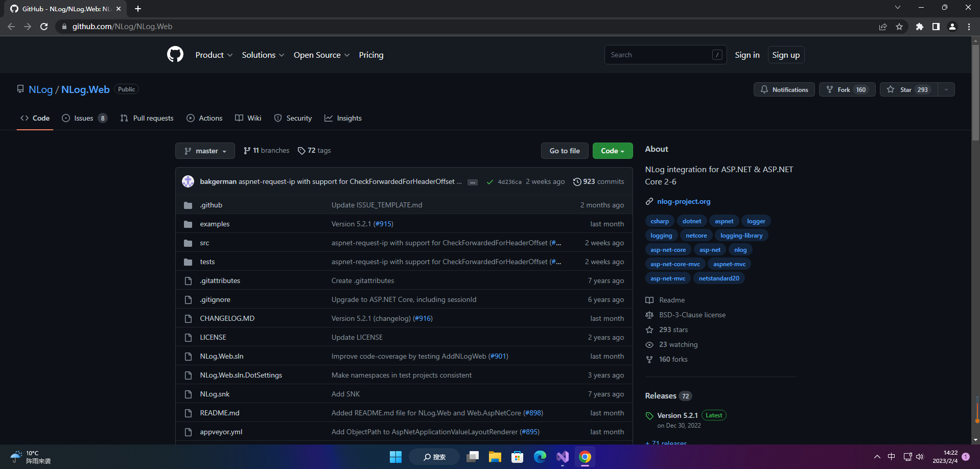
Task: Select the bakgerman author avatar
Action: pos(188,181)
